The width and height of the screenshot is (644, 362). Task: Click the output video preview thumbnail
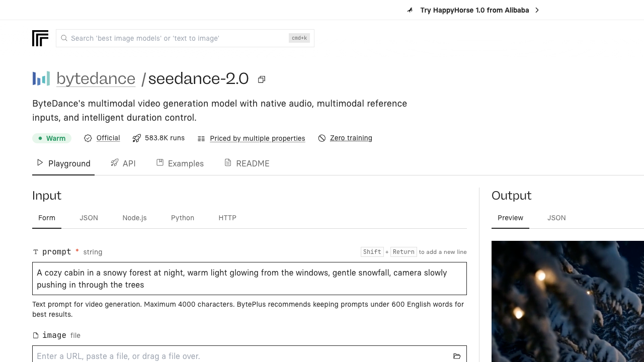click(568, 302)
